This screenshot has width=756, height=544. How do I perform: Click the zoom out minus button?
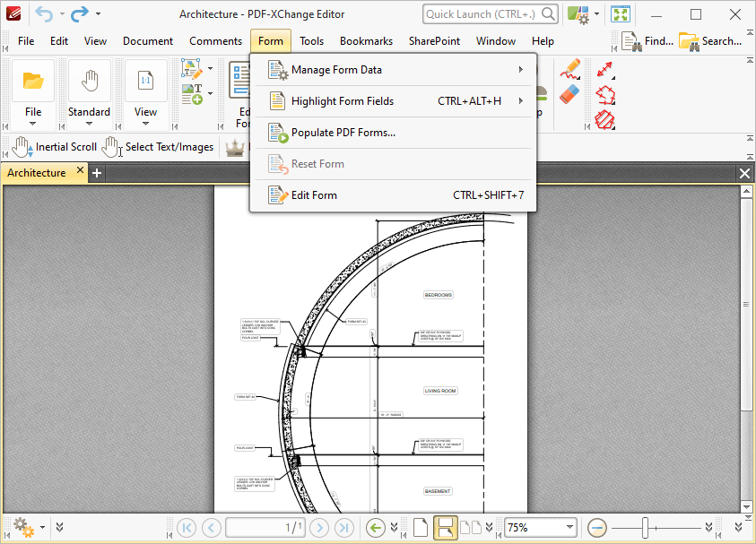(598, 528)
